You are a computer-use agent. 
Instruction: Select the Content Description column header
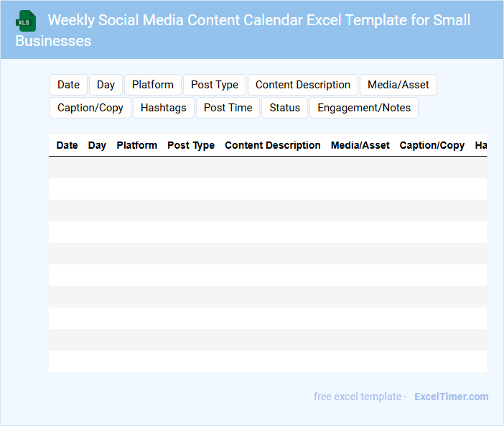pos(273,145)
